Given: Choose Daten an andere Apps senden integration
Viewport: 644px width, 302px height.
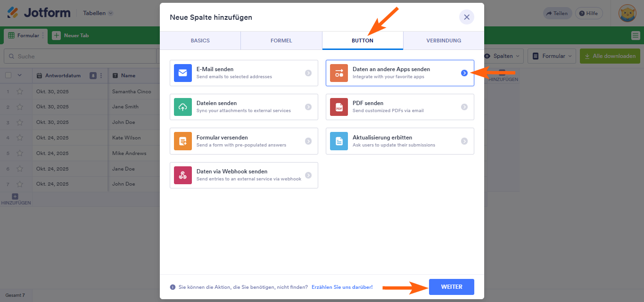Looking at the screenshot, I should [400, 73].
